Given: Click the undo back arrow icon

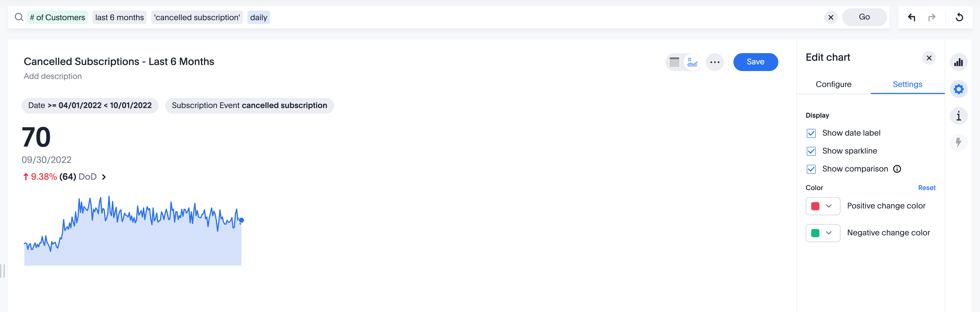Looking at the screenshot, I should pos(912,17).
